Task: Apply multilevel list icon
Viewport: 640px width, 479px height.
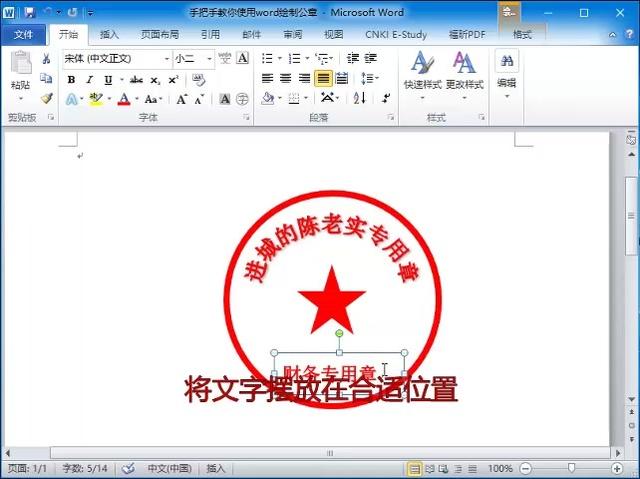Action: [x=322, y=59]
